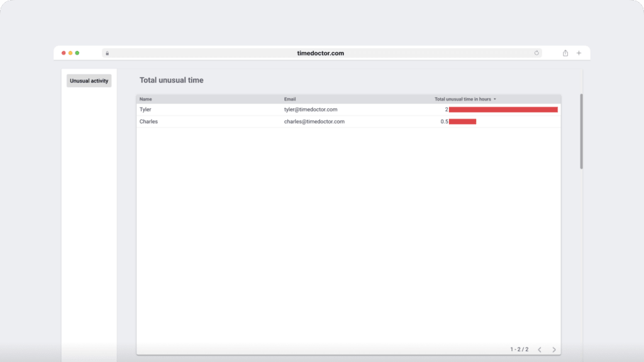This screenshot has width=644, height=362.
Task: Click Tyler's red unusual time bar
Action: (503, 109)
